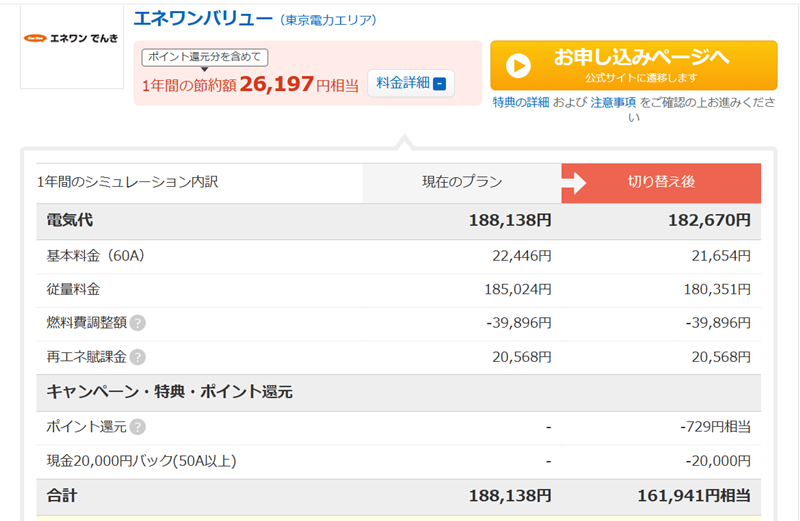Click the 現在のプラン column header
Screen dimensions: 800x521
click(462, 182)
